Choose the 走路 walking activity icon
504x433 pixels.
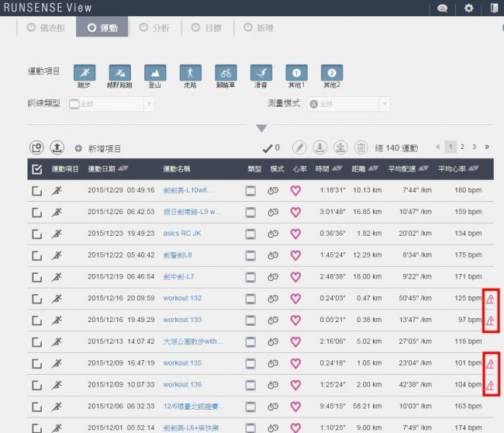(190, 72)
